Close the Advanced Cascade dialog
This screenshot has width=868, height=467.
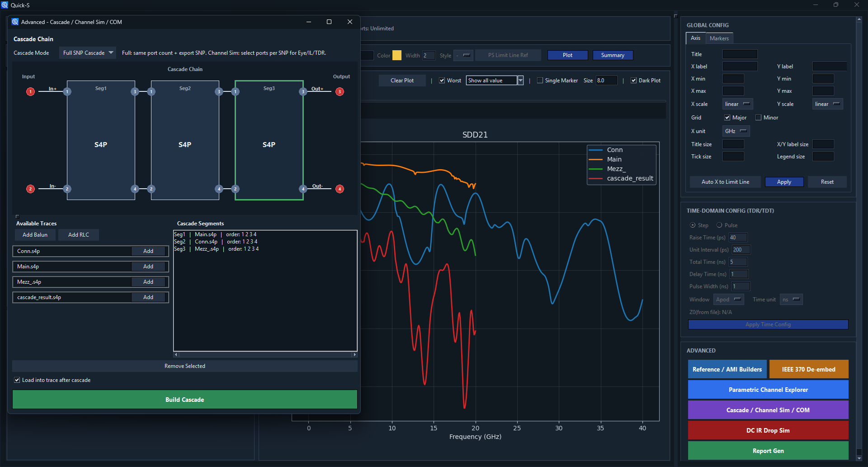pos(350,22)
